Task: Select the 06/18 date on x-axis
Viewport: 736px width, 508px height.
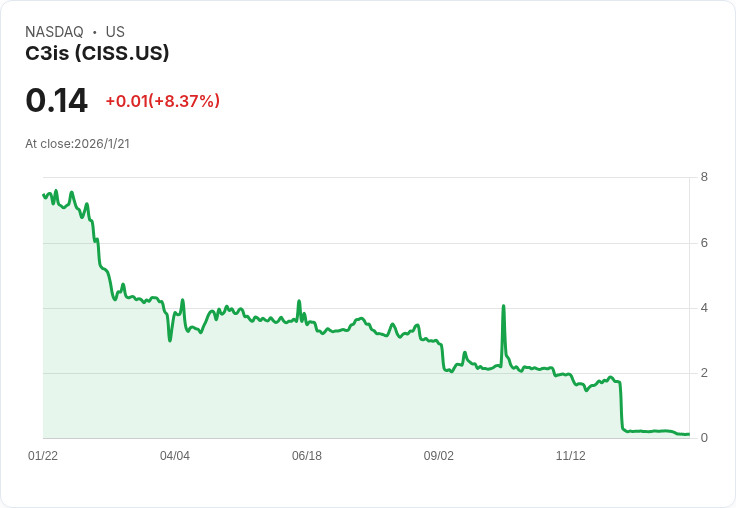Action: point(307,456)
